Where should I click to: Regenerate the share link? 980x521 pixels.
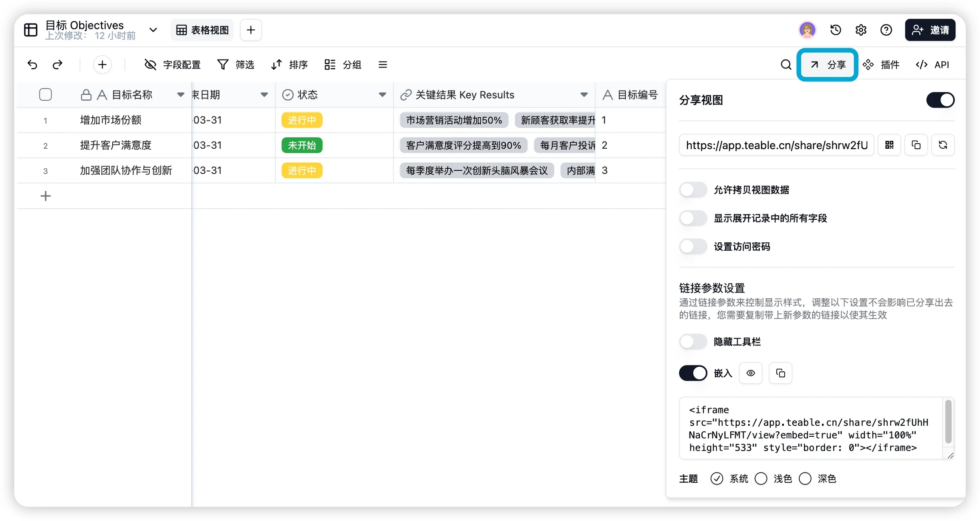click(943, 145)
